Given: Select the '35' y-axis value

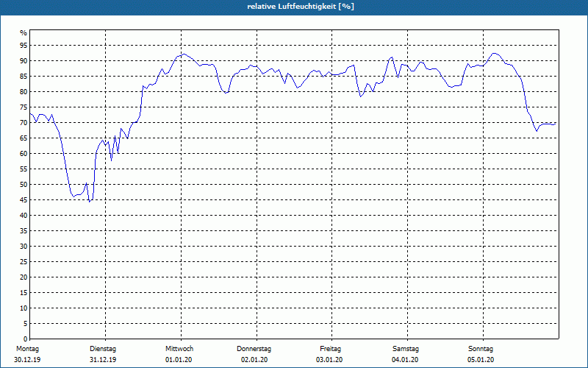Looking at the screenshot, I should (24, 231).
